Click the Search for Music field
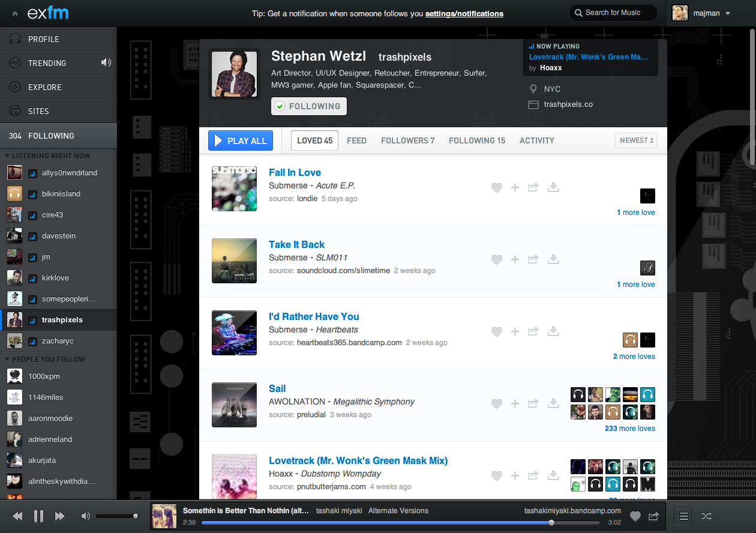Screen dimensions: 756x533 [x=613, y=13]
